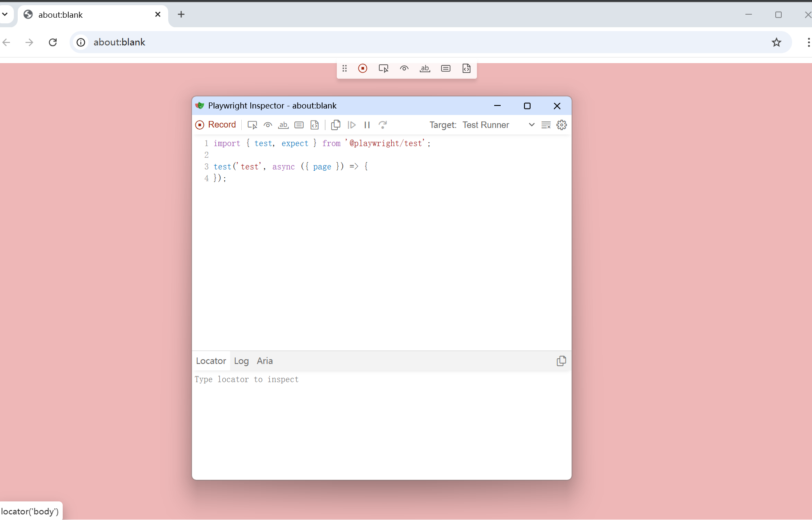Open the Inspector settings via the gear icon

pyautogui.click(x=561, y=125)
